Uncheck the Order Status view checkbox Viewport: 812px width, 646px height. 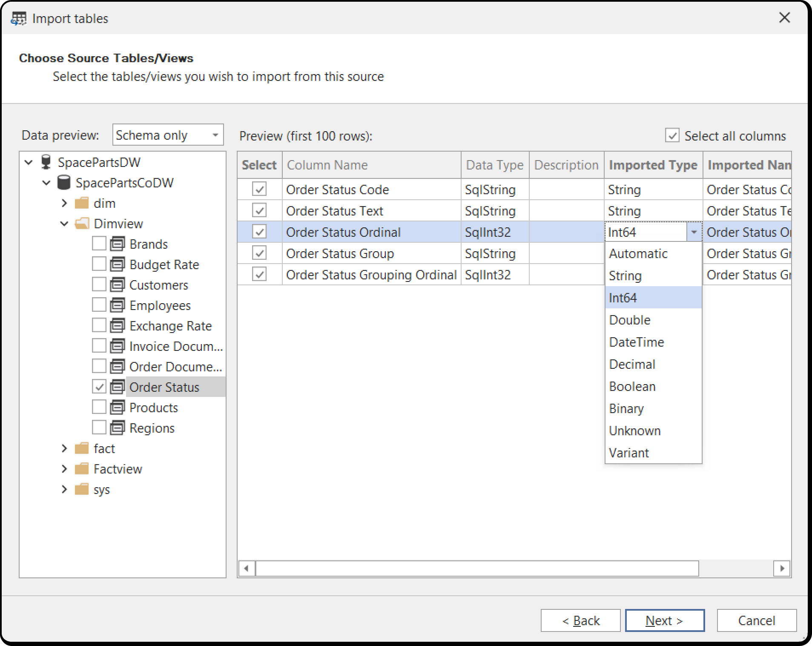[x=99, y=387]
